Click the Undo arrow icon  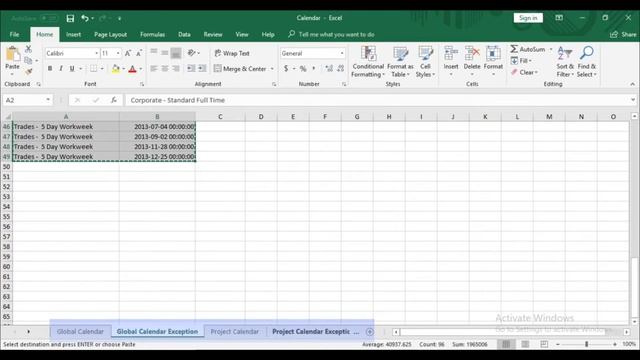(84, 18)
